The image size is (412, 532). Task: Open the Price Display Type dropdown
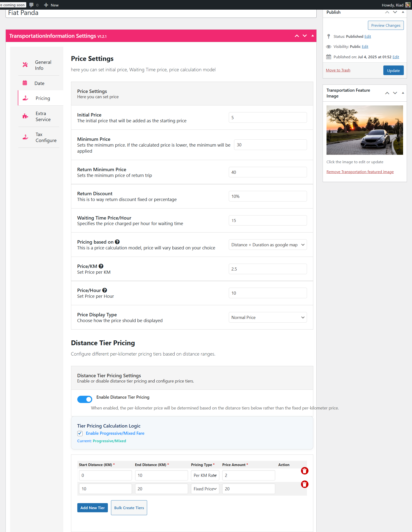click(x=268, y=318)
